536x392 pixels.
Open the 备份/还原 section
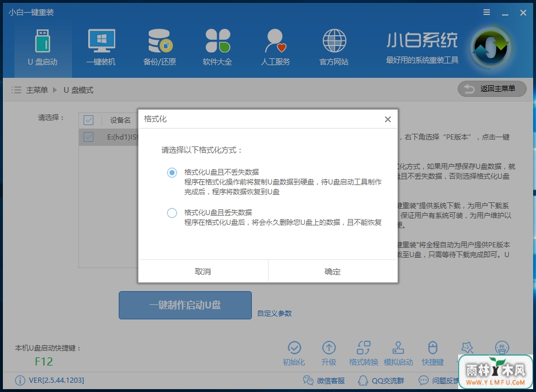[x=160, y=48]
